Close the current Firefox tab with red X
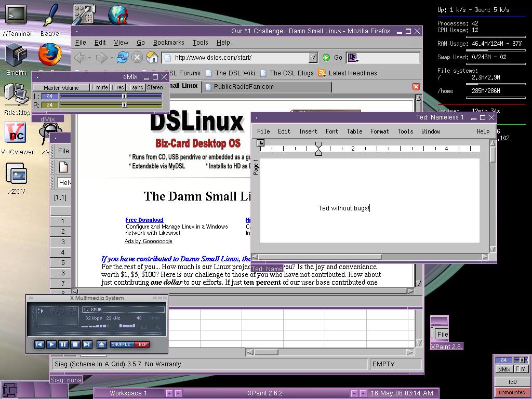 416,87
